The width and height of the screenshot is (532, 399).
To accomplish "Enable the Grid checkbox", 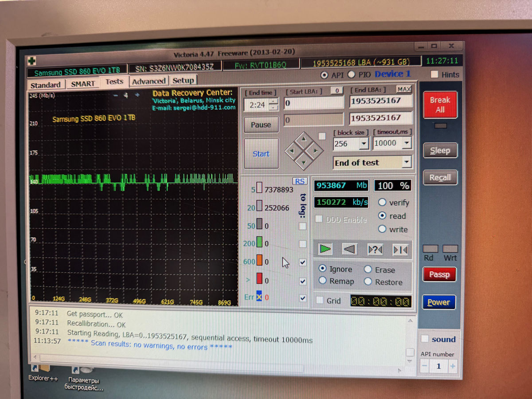I will (320, 301).
